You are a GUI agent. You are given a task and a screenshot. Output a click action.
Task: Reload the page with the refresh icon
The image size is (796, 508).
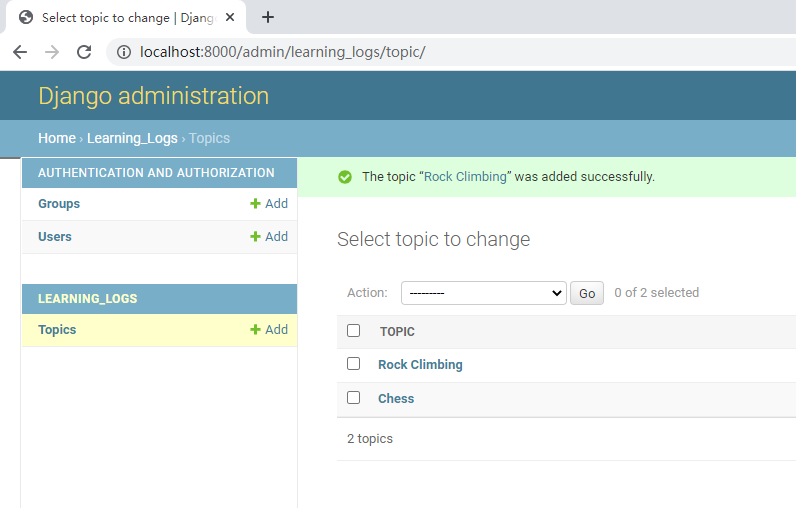[x=84, y=52]
